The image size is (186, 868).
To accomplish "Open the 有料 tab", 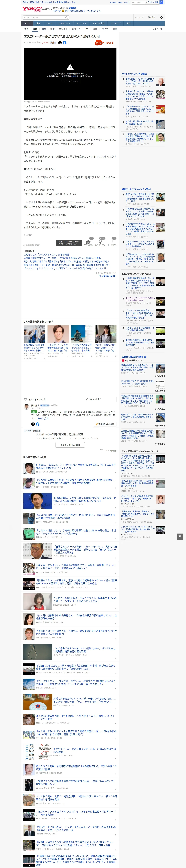I will click(128, 24).
